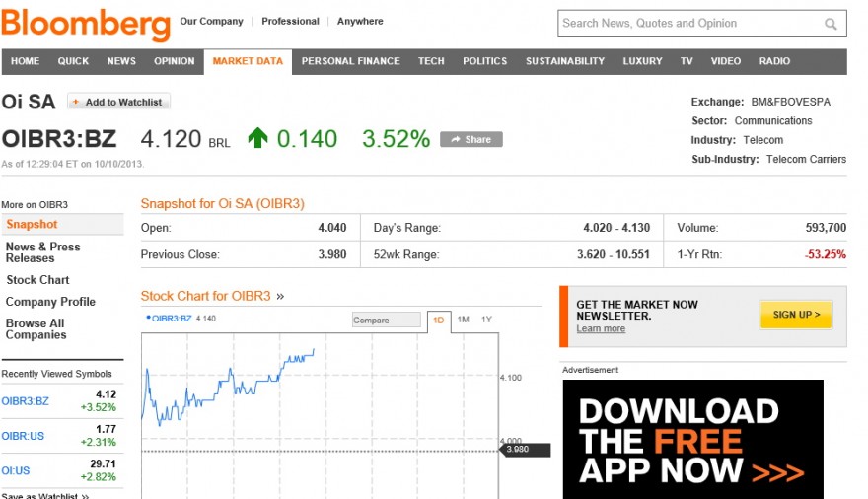Click the Download the Free App advertisement
The image size is (868, 499).
[x=693, y=439]
